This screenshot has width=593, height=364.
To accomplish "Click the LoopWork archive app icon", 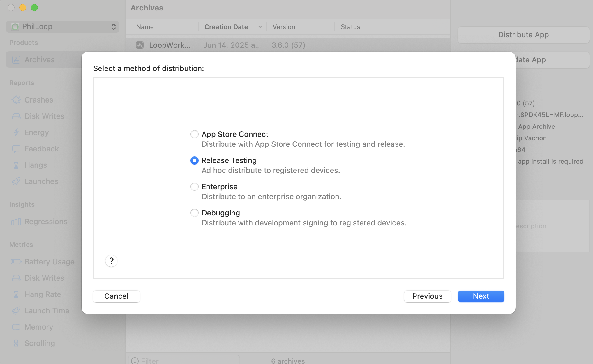I will tap(140, 45).
